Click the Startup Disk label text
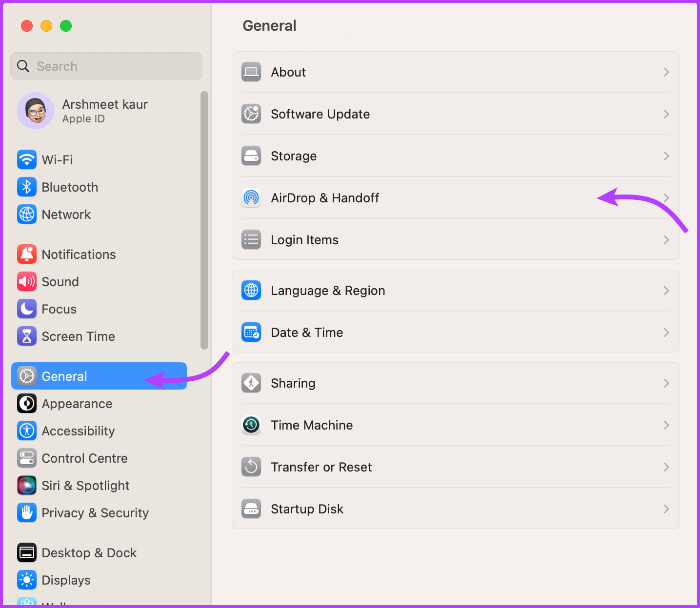The width and height of the screenshot is (700, 608). [x=307, y=509]
